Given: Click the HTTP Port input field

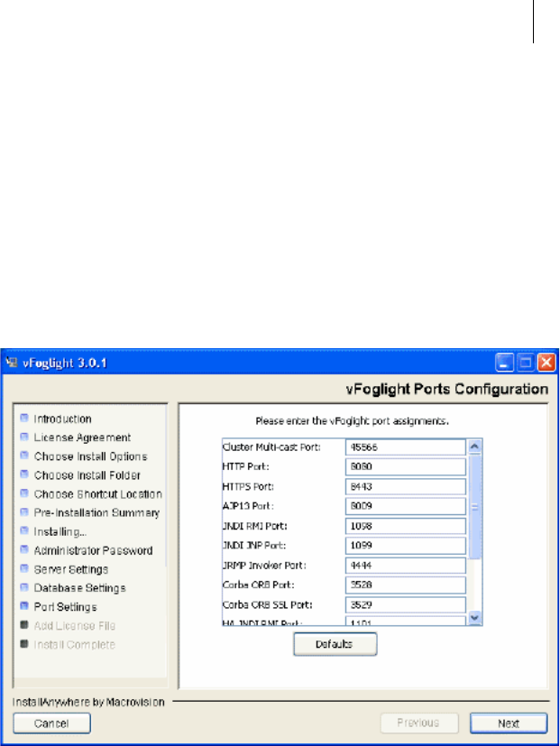Looking at the screenshot, I should coord(406,466).
